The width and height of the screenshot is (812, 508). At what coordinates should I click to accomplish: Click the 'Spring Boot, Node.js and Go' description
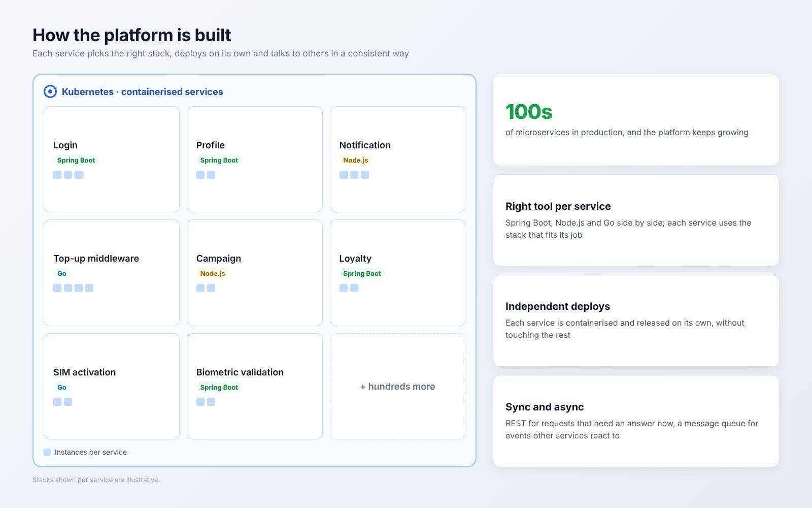(x=628, y=229)
